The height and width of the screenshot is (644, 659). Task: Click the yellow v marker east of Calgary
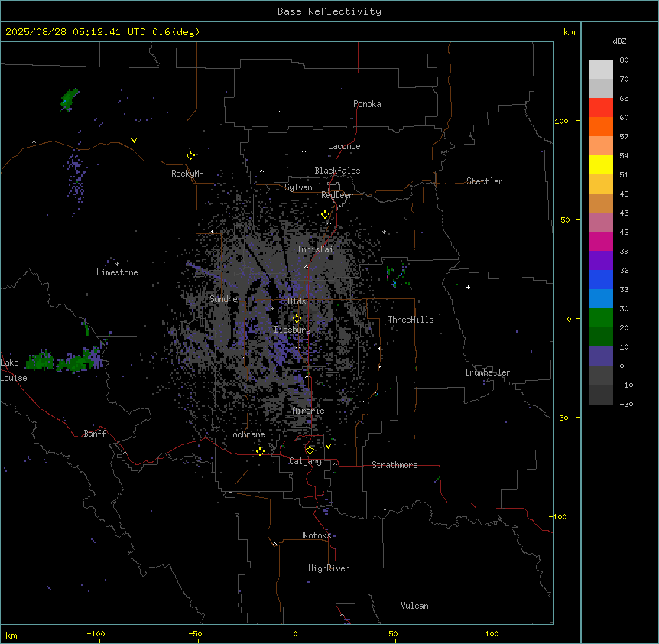(328, 447)
